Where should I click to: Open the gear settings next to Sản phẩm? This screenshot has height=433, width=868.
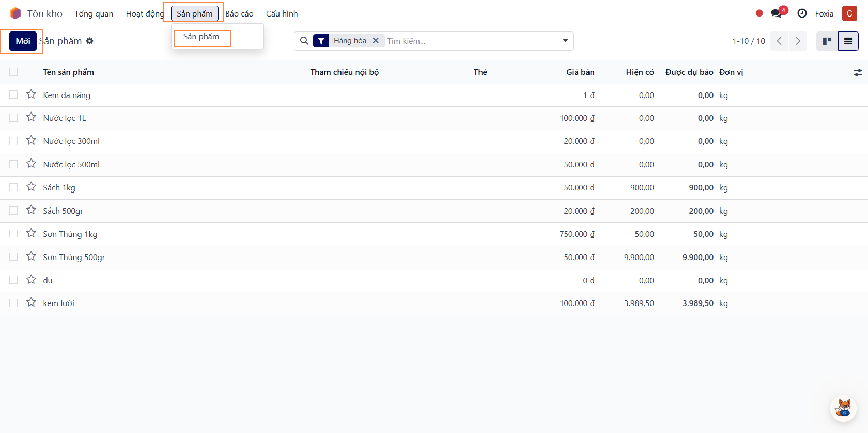(90, 41)
